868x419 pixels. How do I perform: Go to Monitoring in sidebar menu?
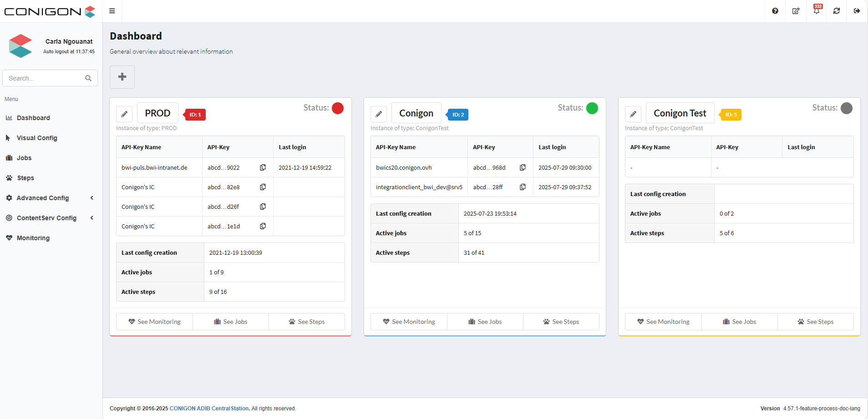click(33, 238)
